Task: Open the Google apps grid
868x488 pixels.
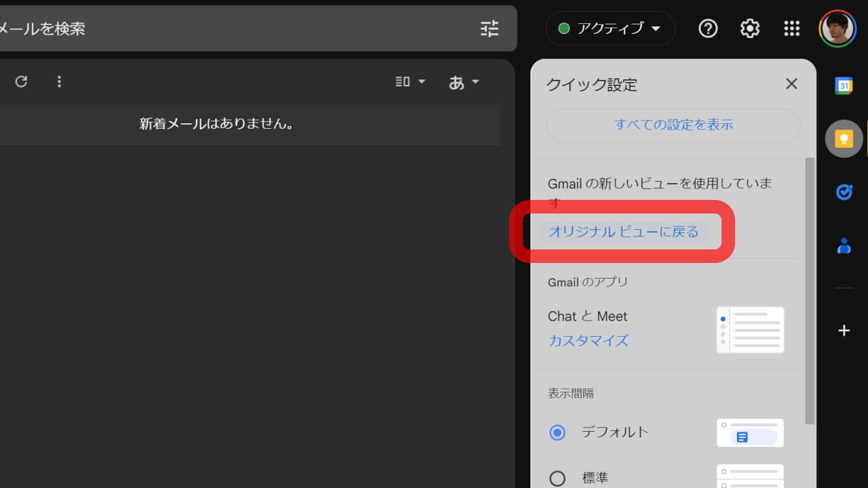Action: [791, 28]
